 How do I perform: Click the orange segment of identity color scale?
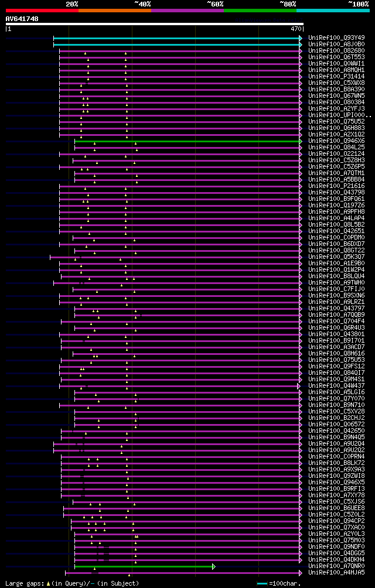click(x=115, y=11)
